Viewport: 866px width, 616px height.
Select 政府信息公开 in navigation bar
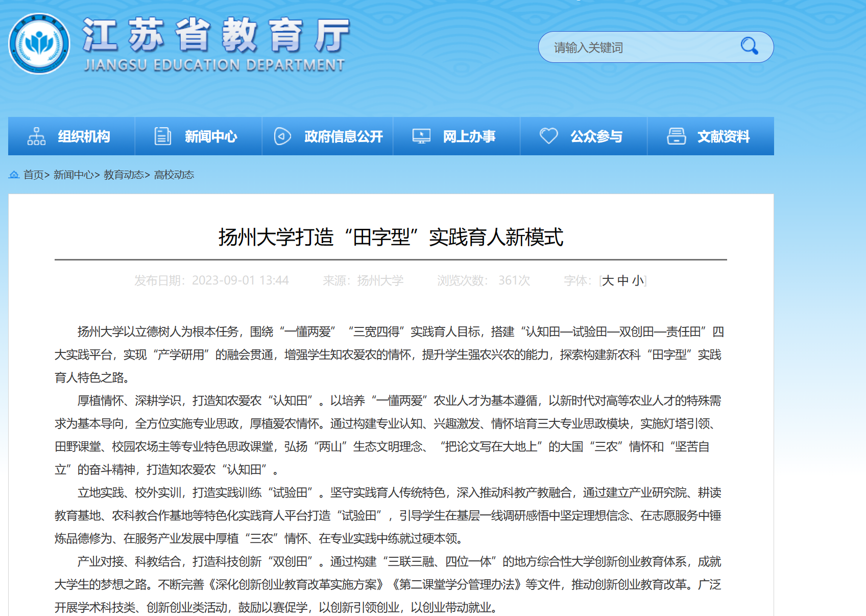[x=343, y=136]
